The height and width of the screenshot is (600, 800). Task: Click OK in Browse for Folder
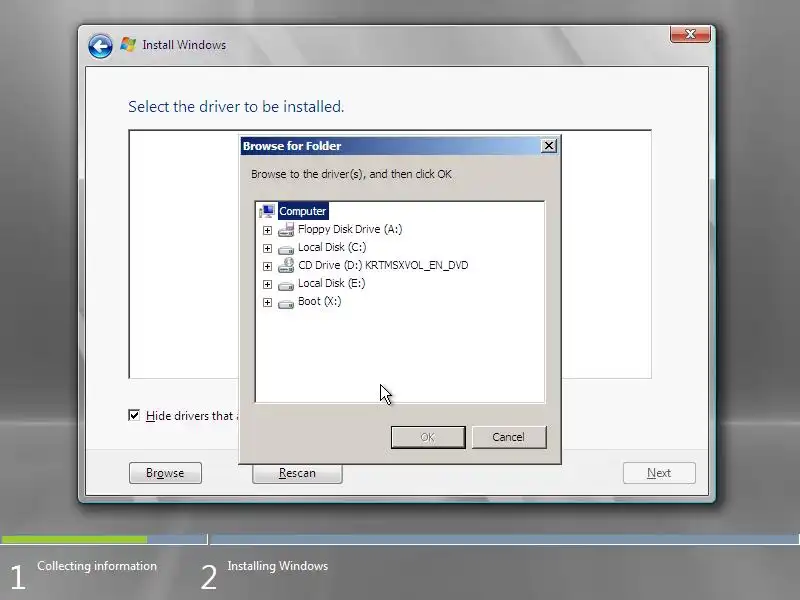(x=428, y=437)
